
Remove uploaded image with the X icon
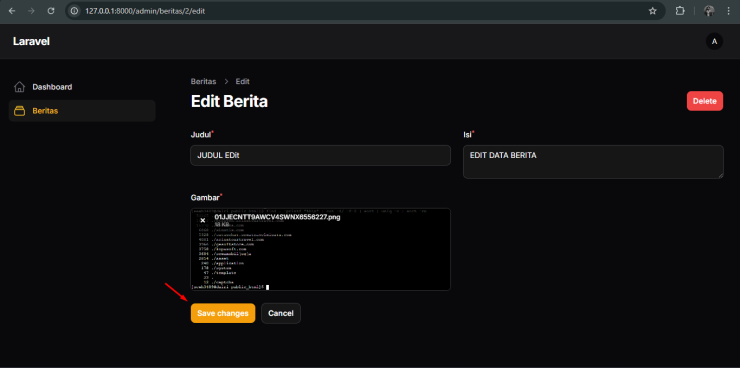(202, 220)
